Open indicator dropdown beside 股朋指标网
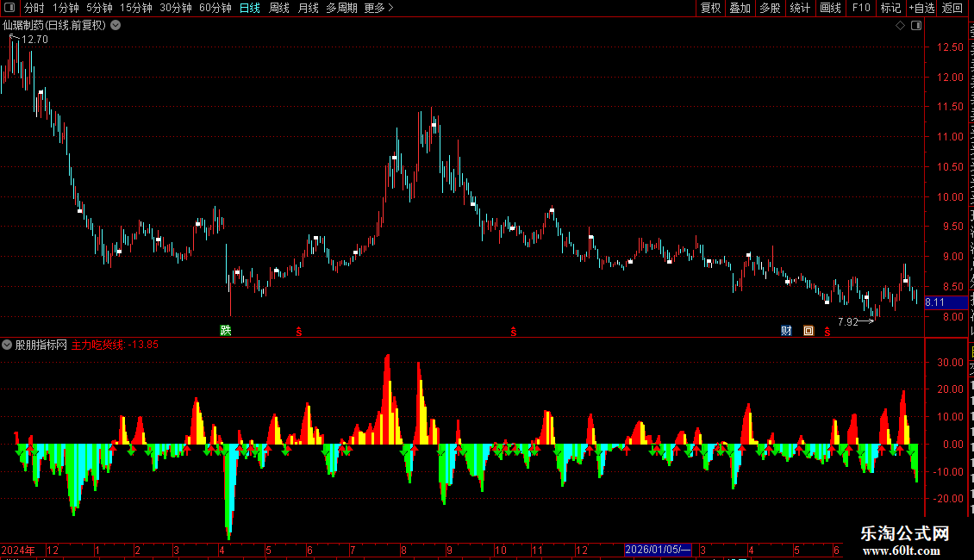 point(7,345)
